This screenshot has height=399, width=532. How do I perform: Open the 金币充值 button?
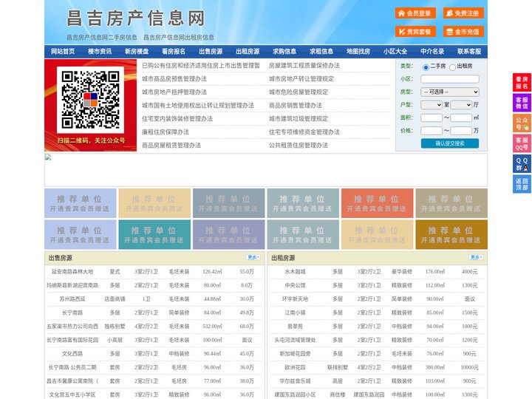[463, 32]
